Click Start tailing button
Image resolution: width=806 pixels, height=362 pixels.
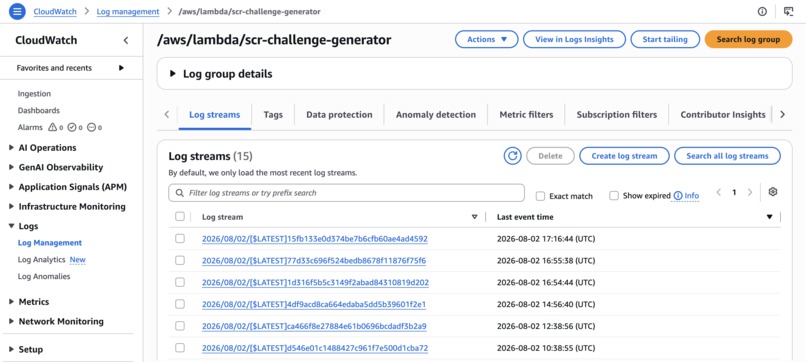665,39
